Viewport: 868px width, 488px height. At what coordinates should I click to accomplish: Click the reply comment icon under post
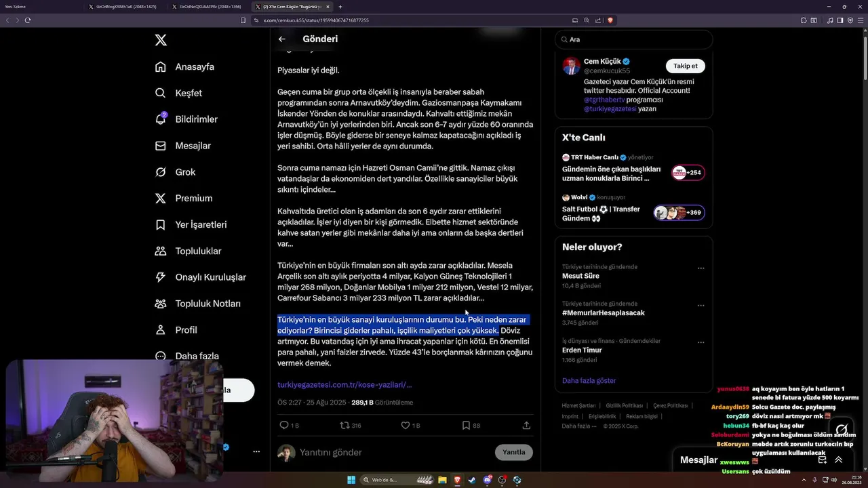coord(284,426)
